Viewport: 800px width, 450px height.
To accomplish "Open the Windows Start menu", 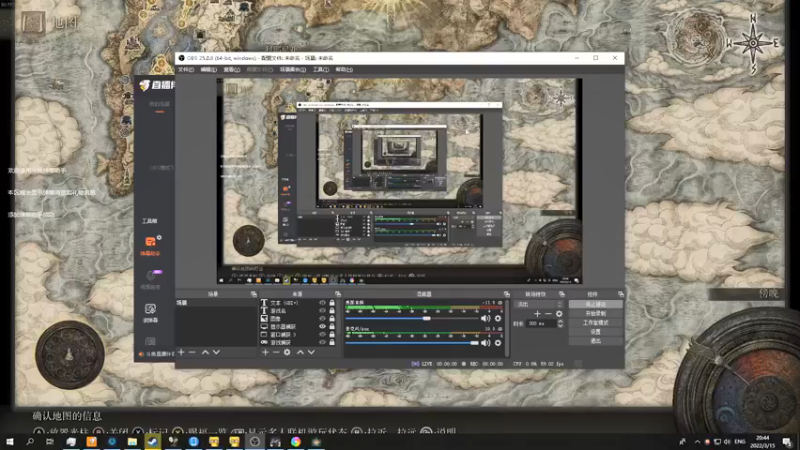I will pos(9,442).
